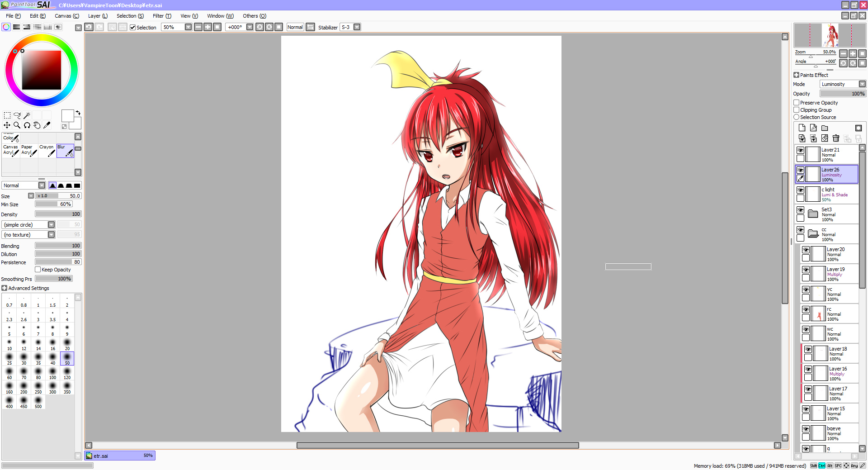Open the Filter menu
Viewport: 868px width, 470px height.
click(x=162, y=16)
